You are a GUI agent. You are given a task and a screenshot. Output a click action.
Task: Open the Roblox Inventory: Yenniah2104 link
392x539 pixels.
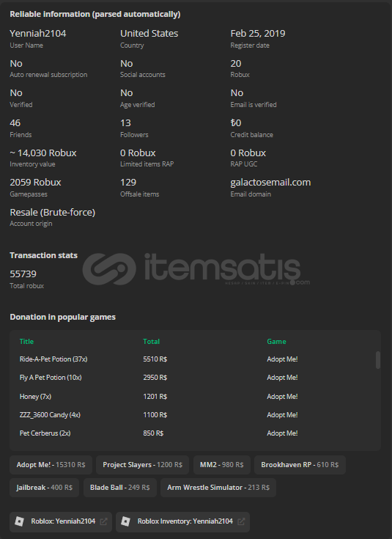point(182,521)
